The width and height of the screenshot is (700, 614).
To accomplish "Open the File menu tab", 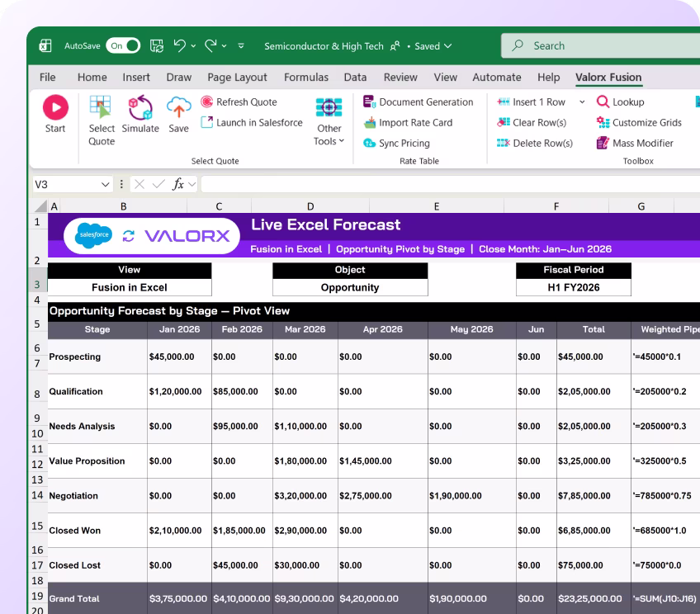I will coord(47,78).
